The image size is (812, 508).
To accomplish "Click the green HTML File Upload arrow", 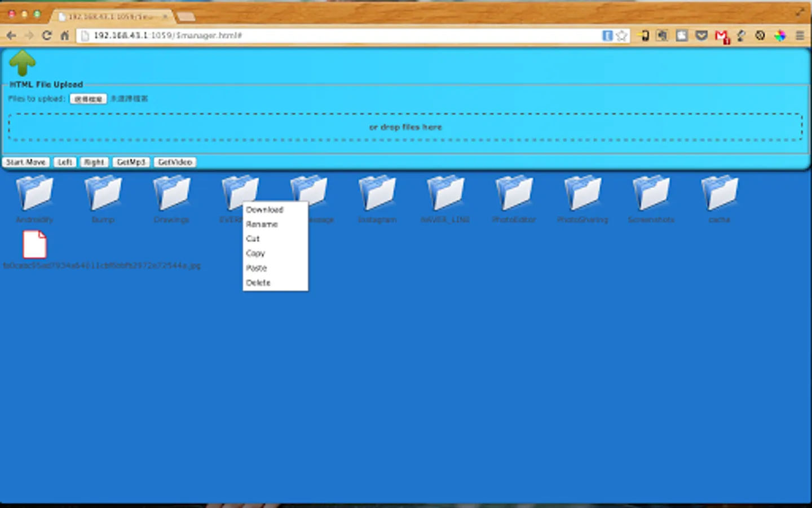I will click(23, 63).
